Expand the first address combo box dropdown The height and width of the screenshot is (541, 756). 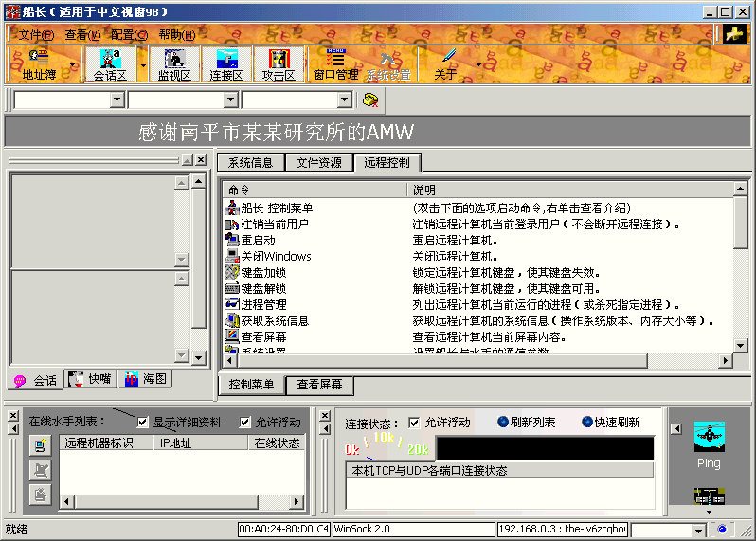point(117,100)
